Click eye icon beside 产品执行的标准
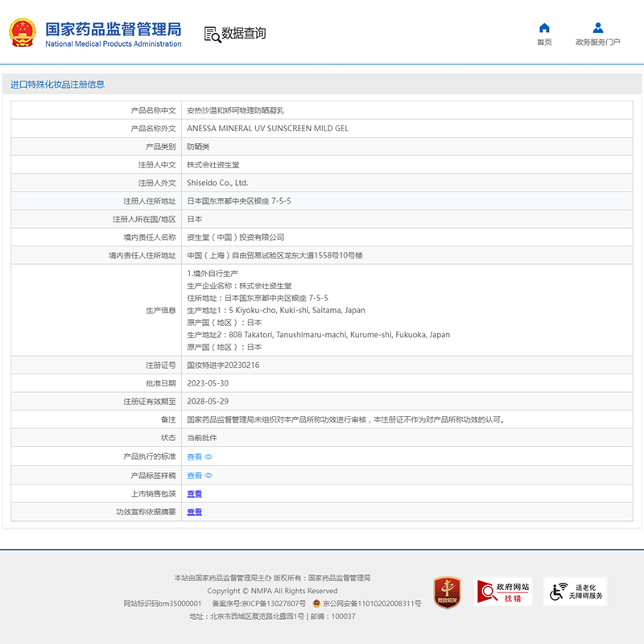This screenshot has height=644, width=644. pyautogui.click(x=208, y=456)
